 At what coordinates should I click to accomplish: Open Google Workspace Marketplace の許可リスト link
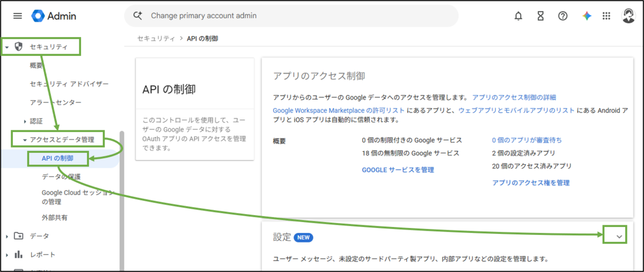(339, 110)
